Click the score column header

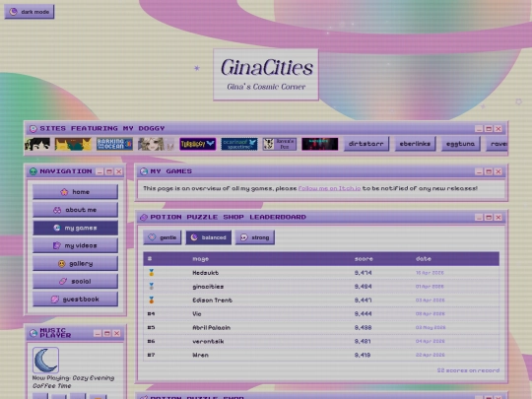point(364,259)
